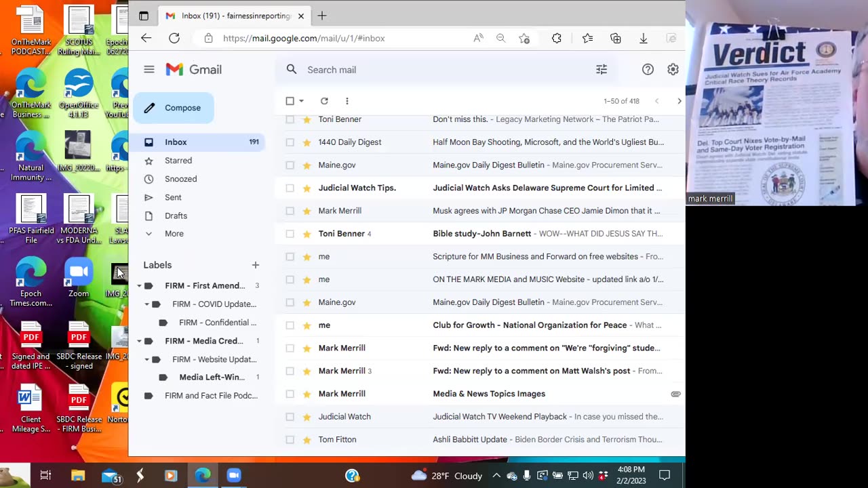
Task: Open the More options three-dot menu
Action: tap(347, 101)
